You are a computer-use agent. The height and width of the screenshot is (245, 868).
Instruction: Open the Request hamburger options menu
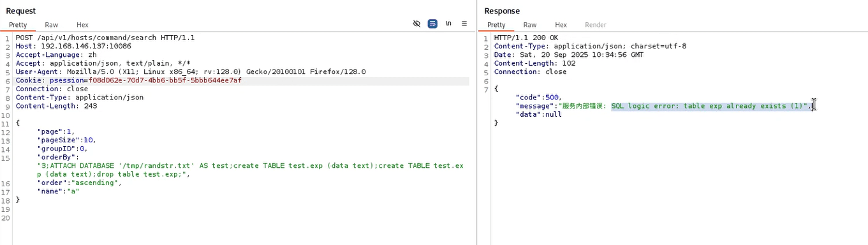pos(464,24)
